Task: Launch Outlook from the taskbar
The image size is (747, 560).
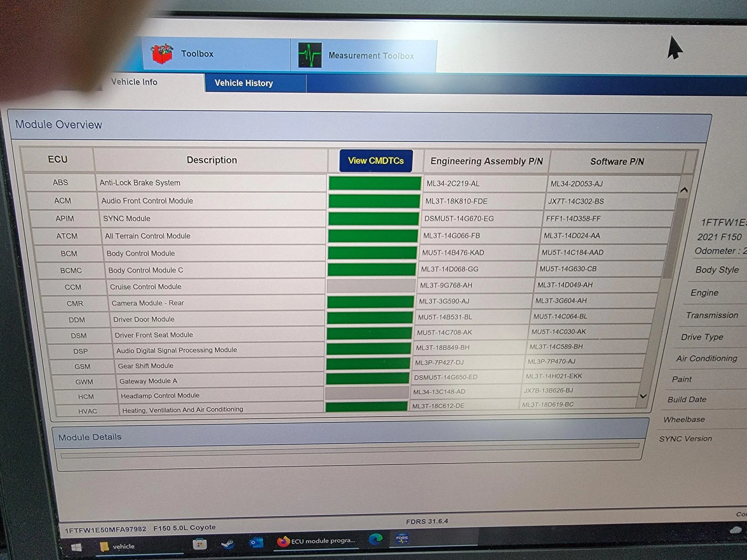Action: coord(256,543)
